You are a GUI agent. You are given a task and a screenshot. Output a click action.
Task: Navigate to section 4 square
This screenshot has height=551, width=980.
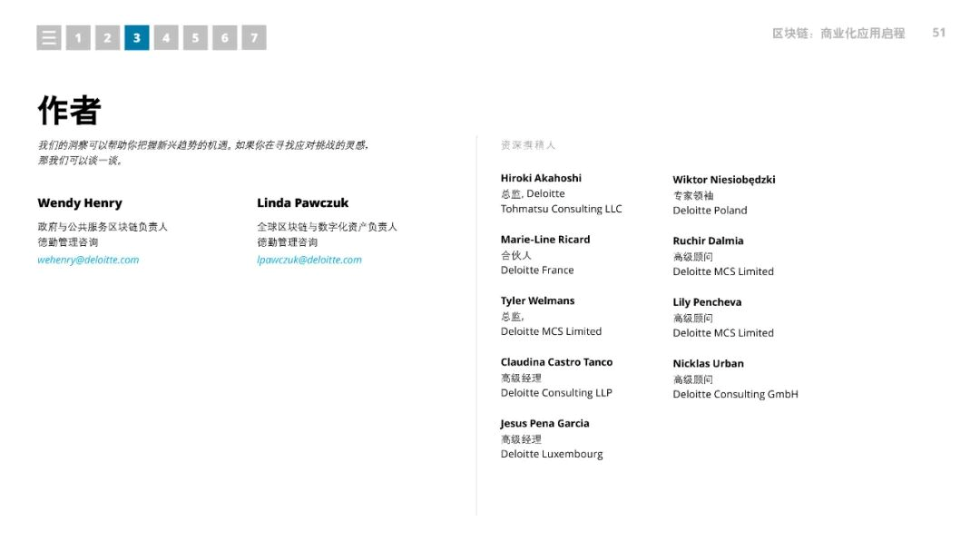pos(166,37)
